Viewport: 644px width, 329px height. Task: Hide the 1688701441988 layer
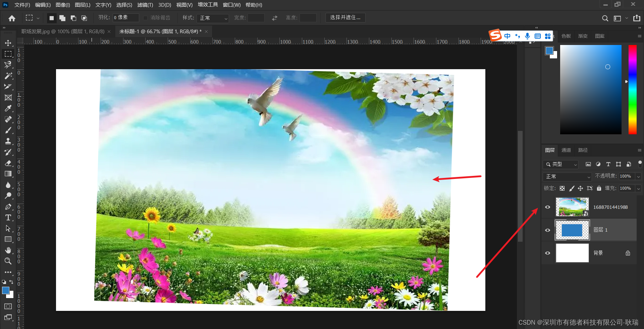(x=548, y=207)
